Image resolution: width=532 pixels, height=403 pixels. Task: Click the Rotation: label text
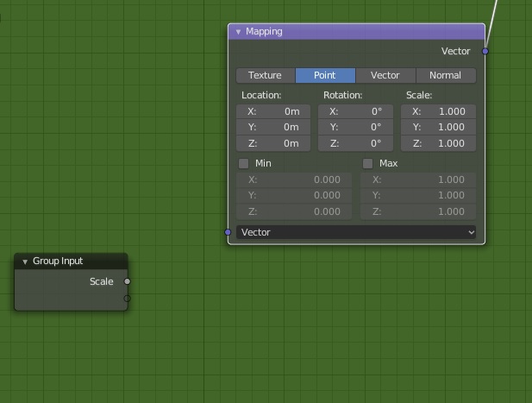342,96
